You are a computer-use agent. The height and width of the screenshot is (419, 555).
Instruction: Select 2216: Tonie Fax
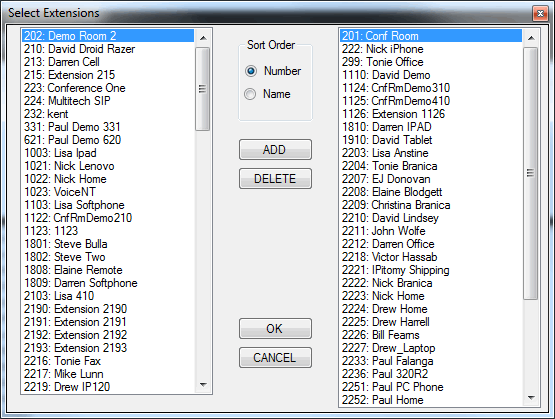click(108, 361)
